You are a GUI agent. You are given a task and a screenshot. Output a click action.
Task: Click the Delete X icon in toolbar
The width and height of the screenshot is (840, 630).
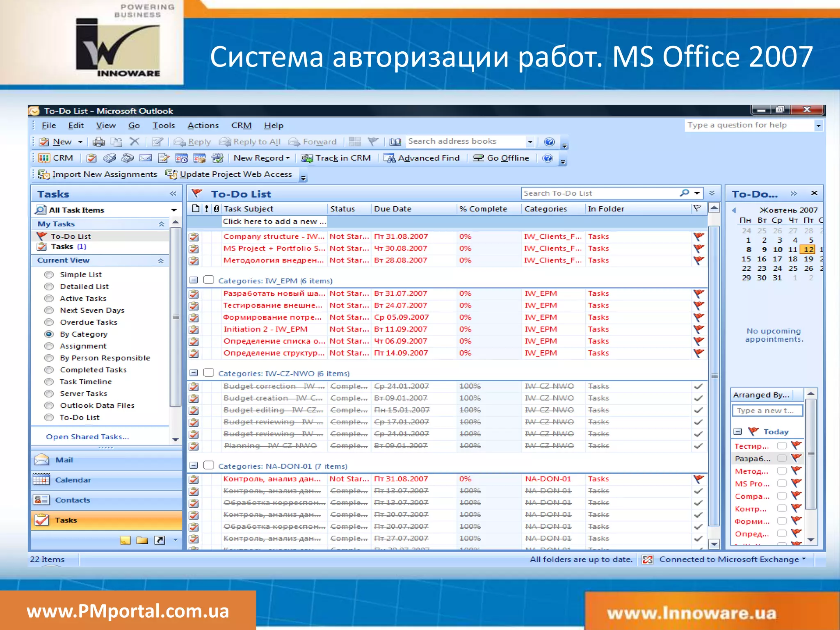[135, 142]
